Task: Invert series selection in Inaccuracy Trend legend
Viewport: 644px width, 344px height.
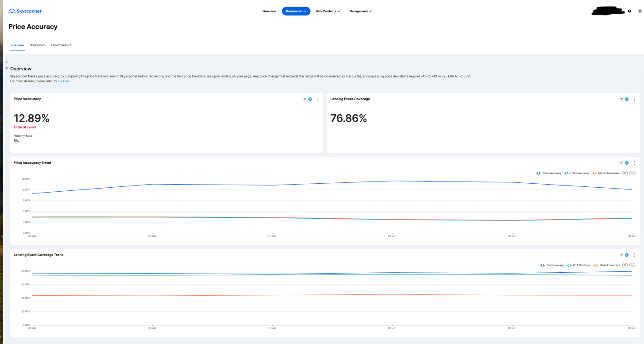Action: [632, 173]
